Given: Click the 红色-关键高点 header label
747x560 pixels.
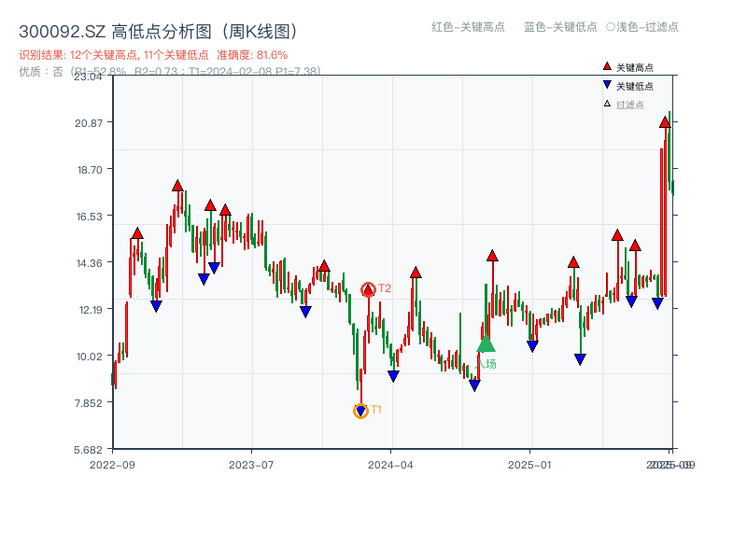Looking at the screenshot, I should [467, 27].
